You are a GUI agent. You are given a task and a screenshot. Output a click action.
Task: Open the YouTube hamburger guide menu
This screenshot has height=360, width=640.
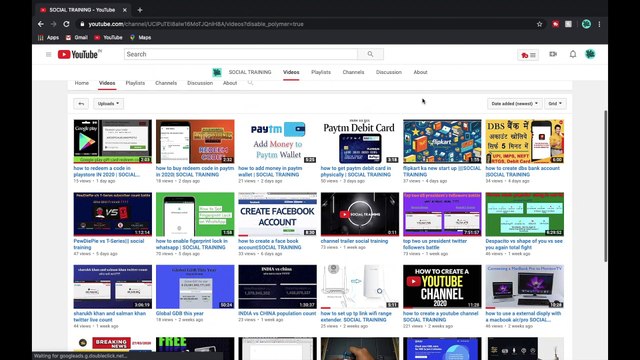point(49,54)
